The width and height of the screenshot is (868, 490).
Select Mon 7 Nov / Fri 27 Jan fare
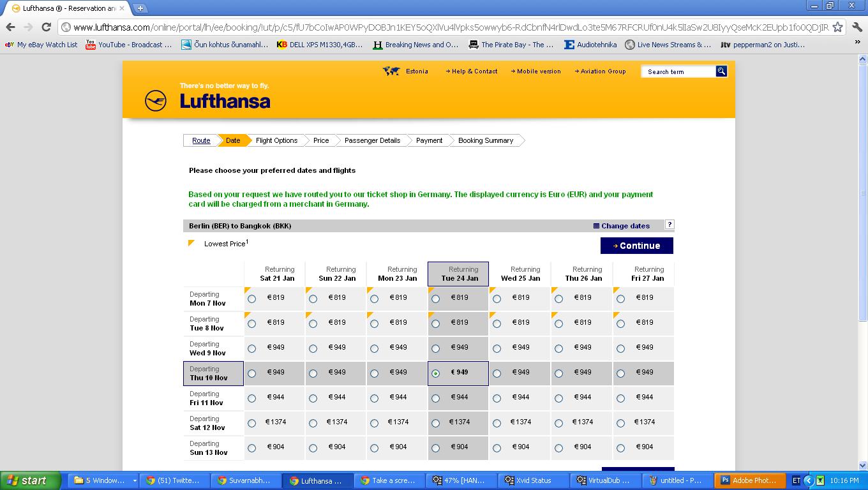pyautogui.click(x=620, y=299)
